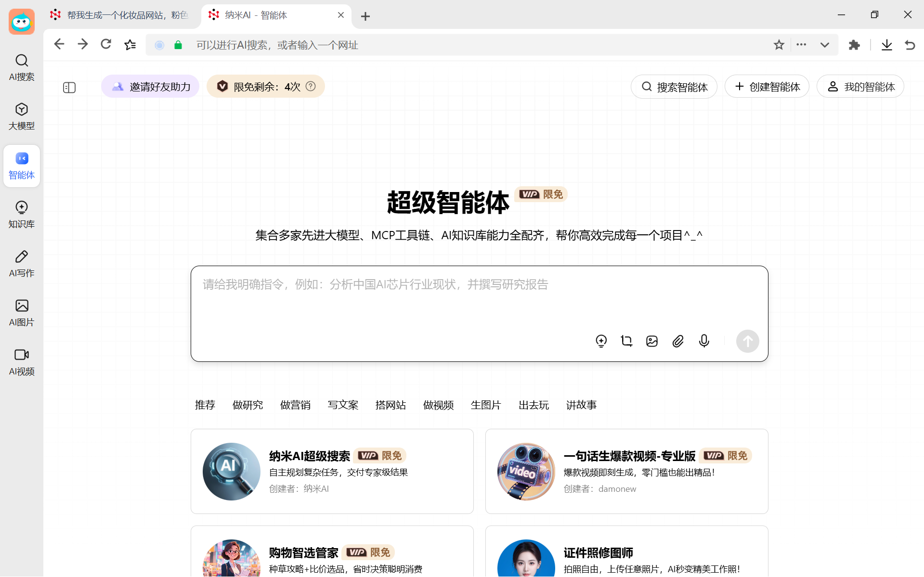Open the AI视频 sidebar tool
The height and width of the screenshot is (577, 924).
22,362
